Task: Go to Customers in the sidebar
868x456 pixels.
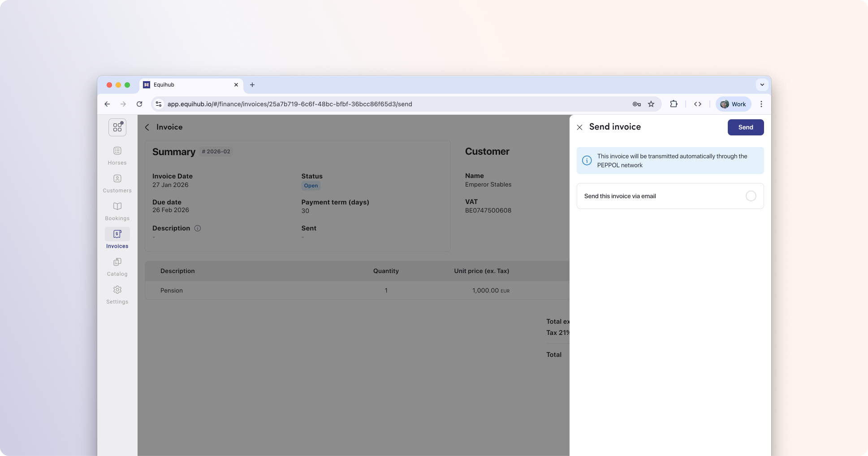Action: pyautogui.click(x=117, y=183)
